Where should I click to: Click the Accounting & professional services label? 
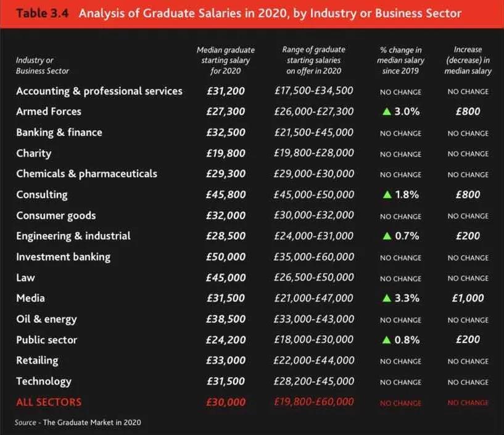click(99, 91)
